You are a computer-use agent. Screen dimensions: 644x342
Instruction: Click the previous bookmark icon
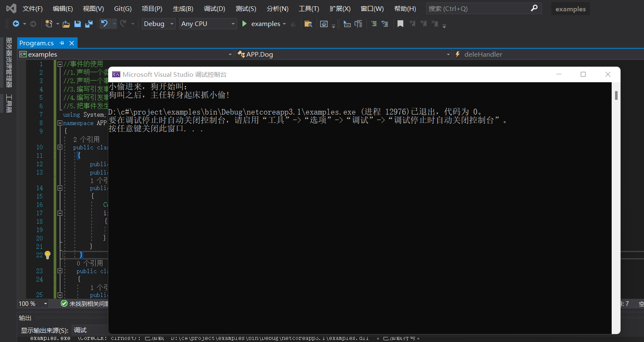click(x=412, y=24)
